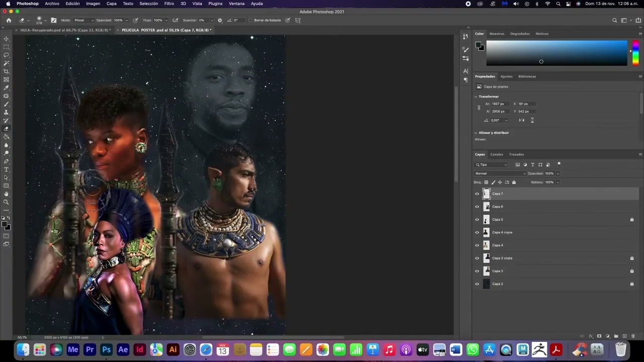The image size is (644, 362).
Task: Open the eraser smoothing options gear
Action: click(219, 20)
